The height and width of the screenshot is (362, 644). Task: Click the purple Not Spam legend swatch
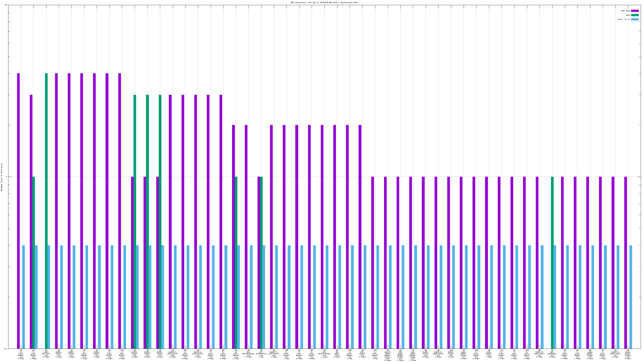pyautogui.click(x=635, y=11)
